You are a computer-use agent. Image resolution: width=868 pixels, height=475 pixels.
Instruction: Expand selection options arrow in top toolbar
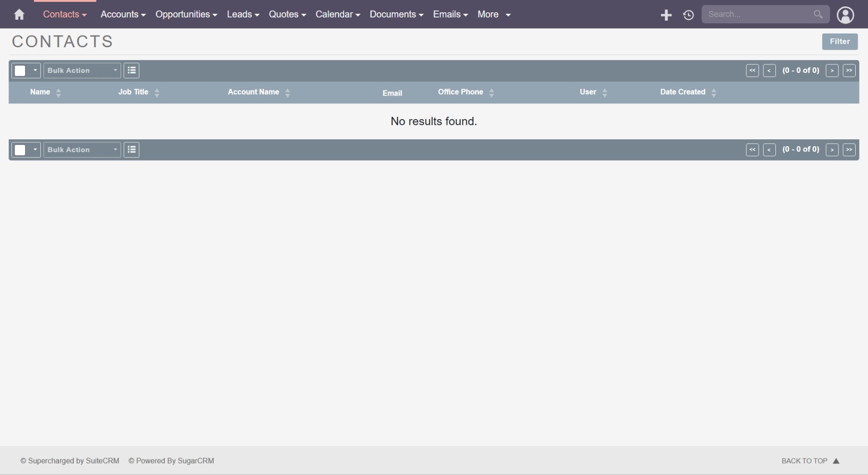[35, 70]
